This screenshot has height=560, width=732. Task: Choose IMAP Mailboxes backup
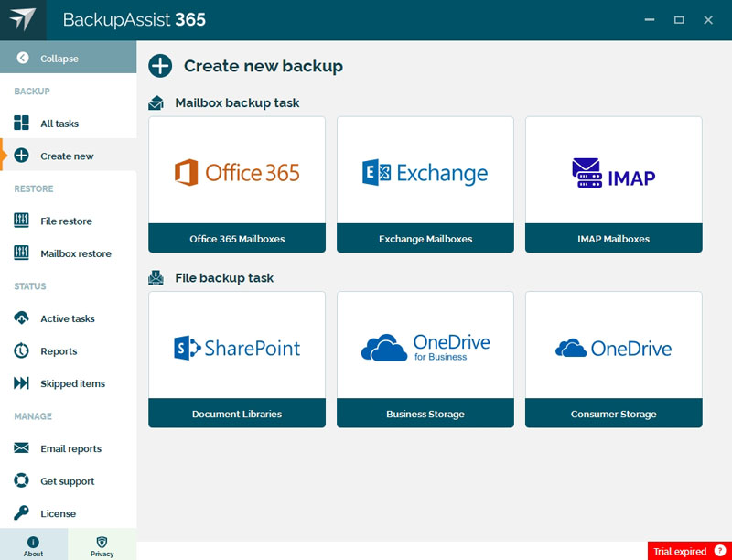(x=613, y=183)
